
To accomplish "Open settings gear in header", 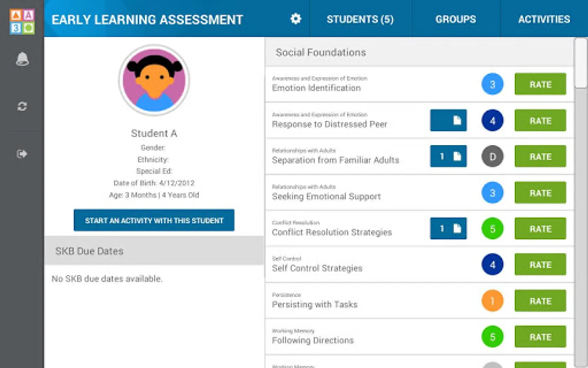I will [296, 19].
